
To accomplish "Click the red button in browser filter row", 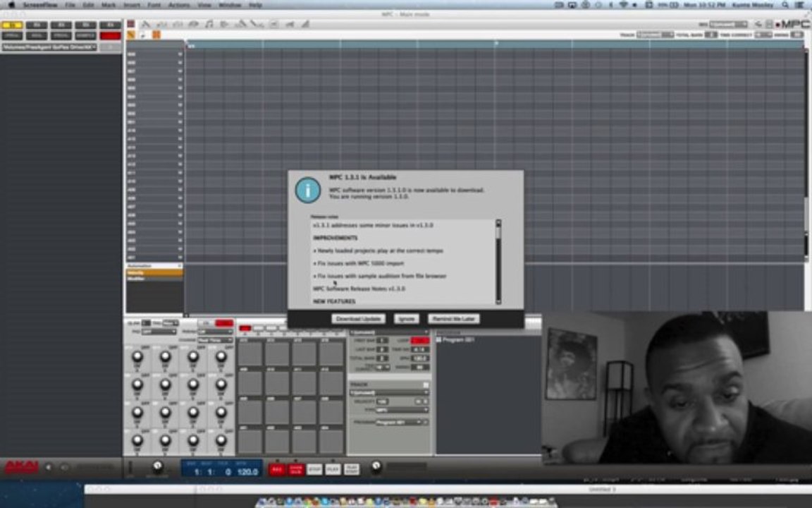I will coord(110,36).
